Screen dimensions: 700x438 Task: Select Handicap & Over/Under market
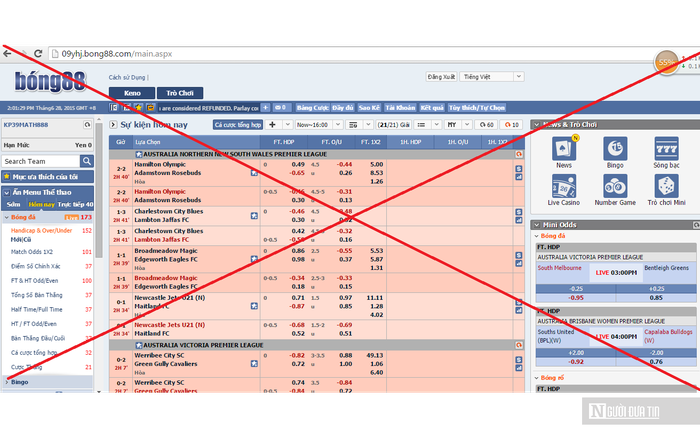tap(41, 230)
